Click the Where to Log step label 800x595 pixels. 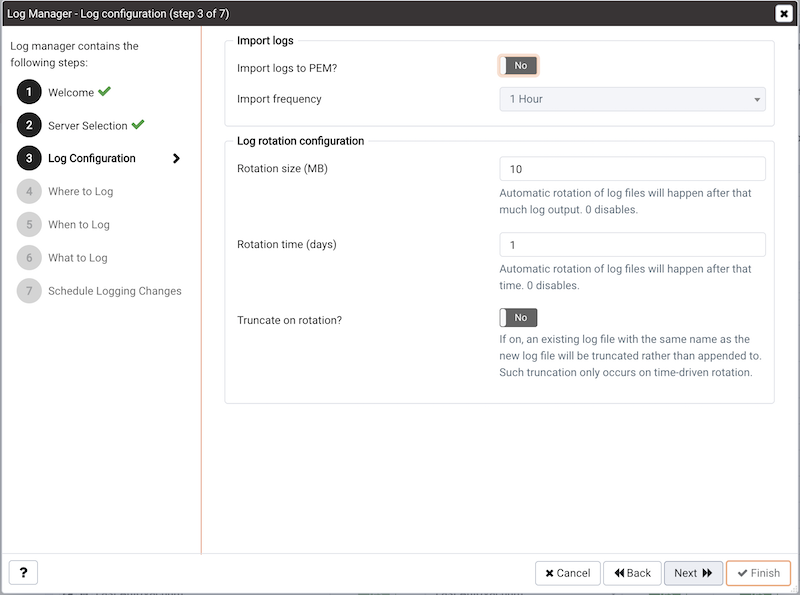(x=81, y=191)
